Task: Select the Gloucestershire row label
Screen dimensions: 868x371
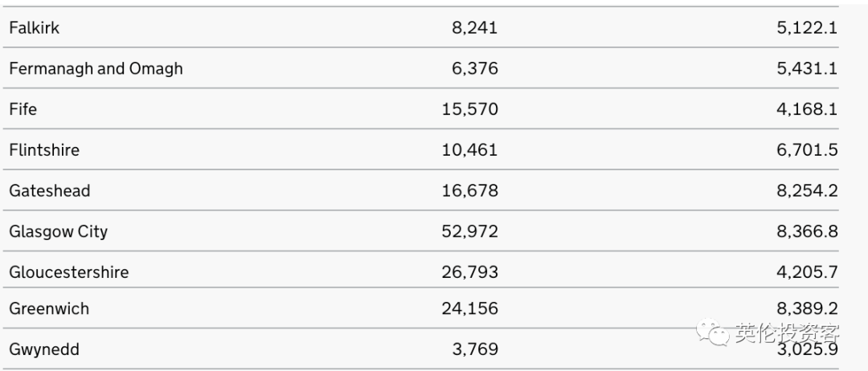Action: 68,272
